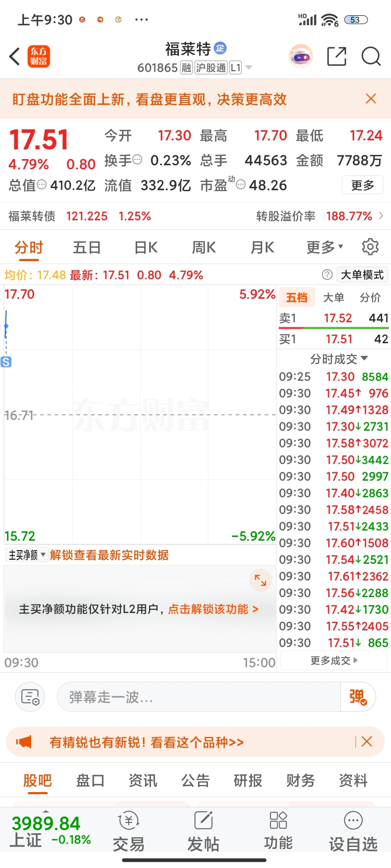The height and width of the screenshot is (868, 391).
Task: Tap the info icon next to 换手
Action: (x=137, y=159)
